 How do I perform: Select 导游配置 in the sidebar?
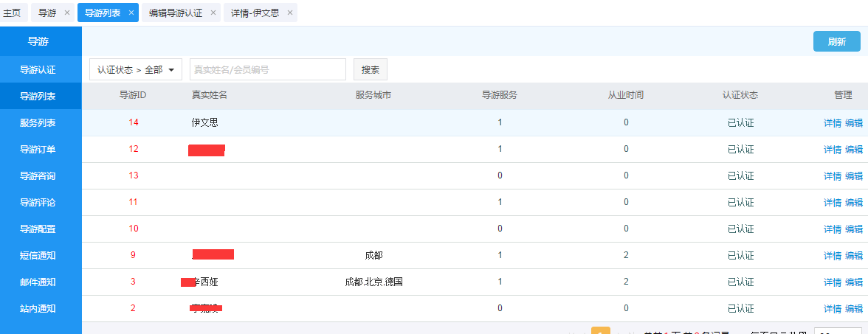pyautogui.click(x=38, y=229)
